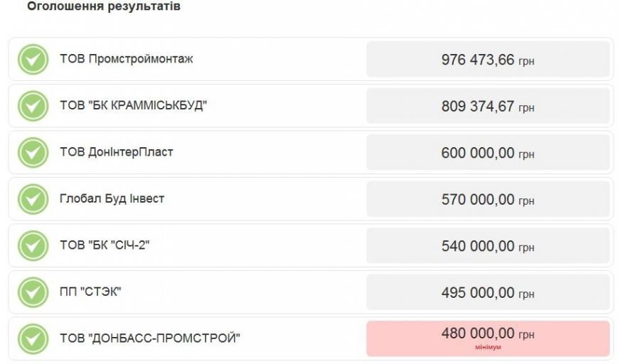Screen dimensions: 618x364
Task: Click green checkmark beside ПП "СТЭК"
Action: point(33,292)
